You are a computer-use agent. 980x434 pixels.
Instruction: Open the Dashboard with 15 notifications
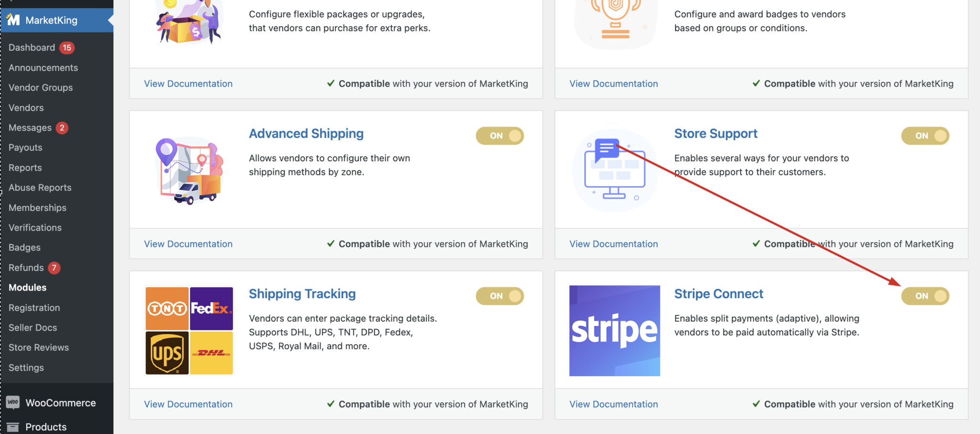32,47
